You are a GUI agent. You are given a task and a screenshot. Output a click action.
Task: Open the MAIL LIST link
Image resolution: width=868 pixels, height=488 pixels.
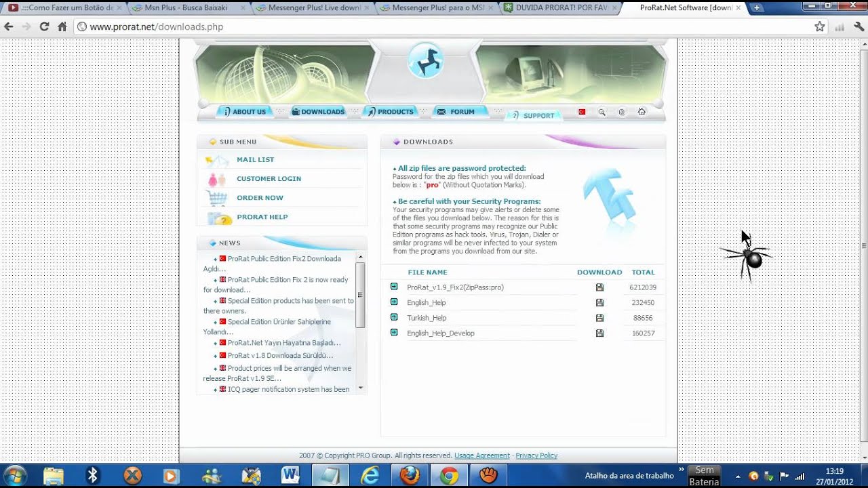pos(256,160)
